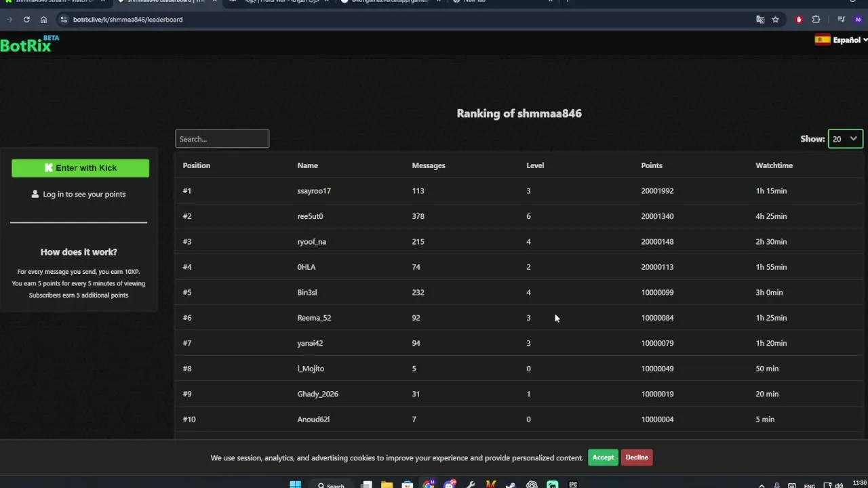The image size is (868, 488).
Task: Open Windows Start menu
Action: click(x=295, y=485)
